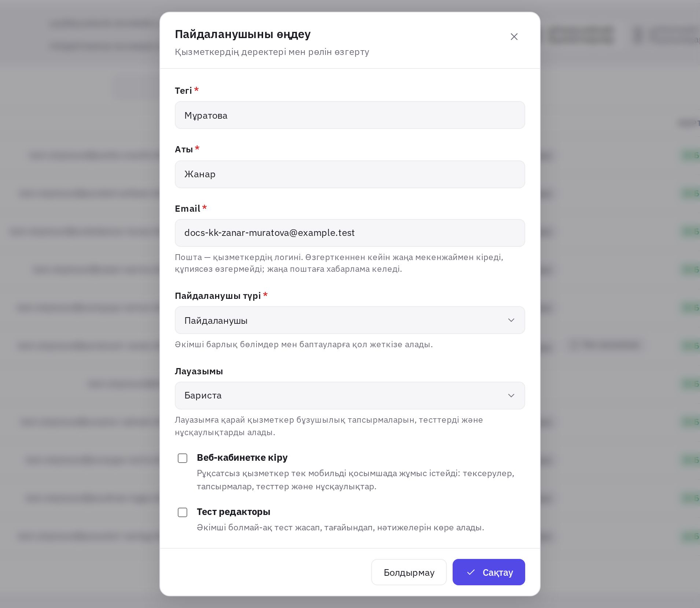700x608 pixels.
Task: Expand the Лауазымы dropdown showing Бариста
Action: pos(350,396)
